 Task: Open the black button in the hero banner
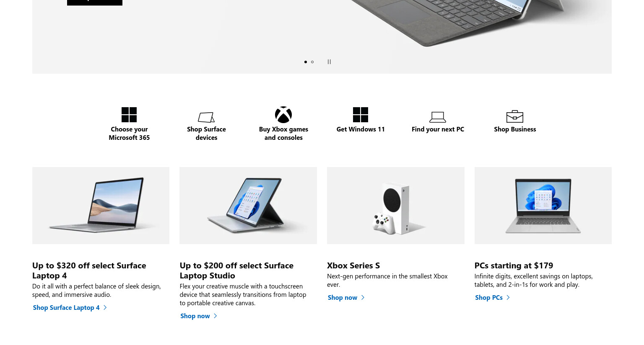[x=95, y=3]
